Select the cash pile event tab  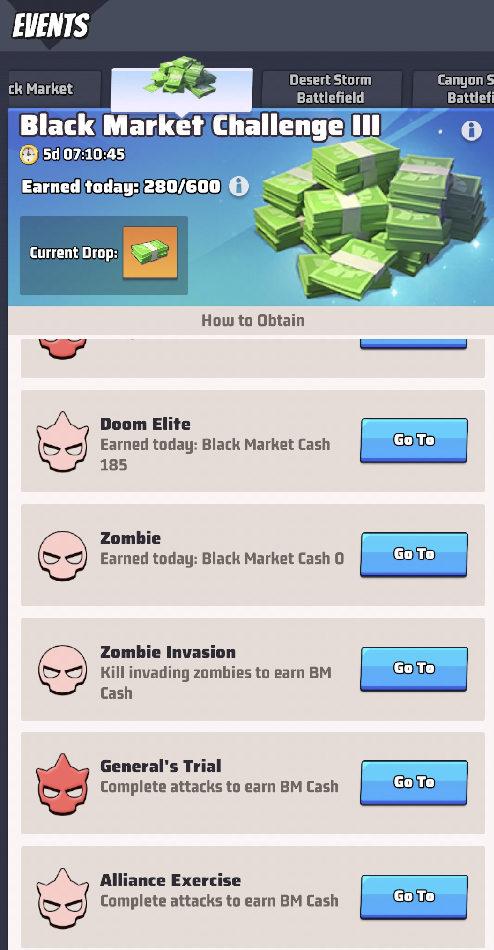pos(181,89)
